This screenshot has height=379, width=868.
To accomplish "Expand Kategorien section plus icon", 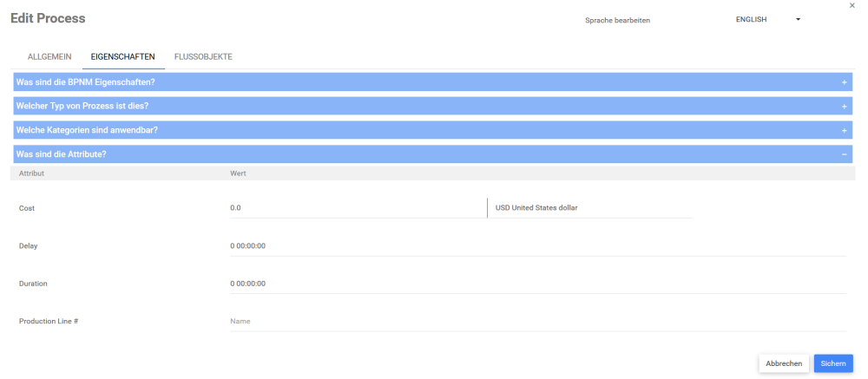I will (x=844, y=130).
